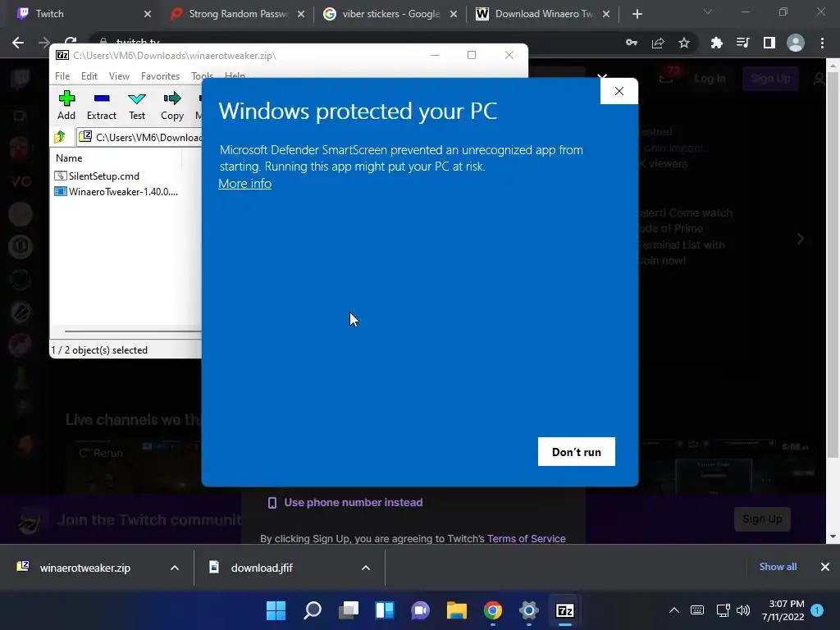Click Test icon in 7-Zip toolbar
The height and width of the screenshot is (630, 840).
[137, 105]
